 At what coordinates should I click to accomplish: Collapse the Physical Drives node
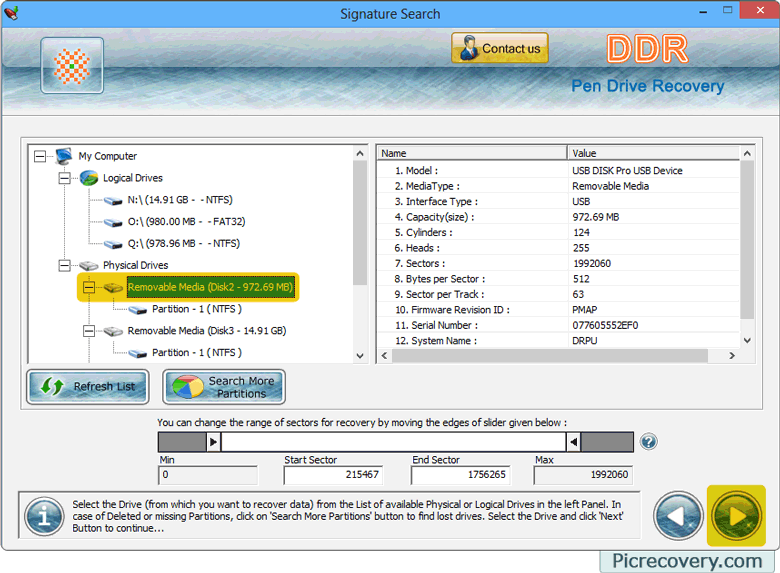tap(64, 266)
